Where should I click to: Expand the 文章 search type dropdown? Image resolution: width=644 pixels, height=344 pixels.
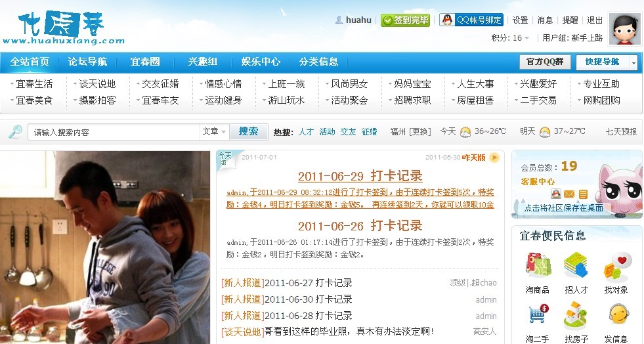click(214, 131)
